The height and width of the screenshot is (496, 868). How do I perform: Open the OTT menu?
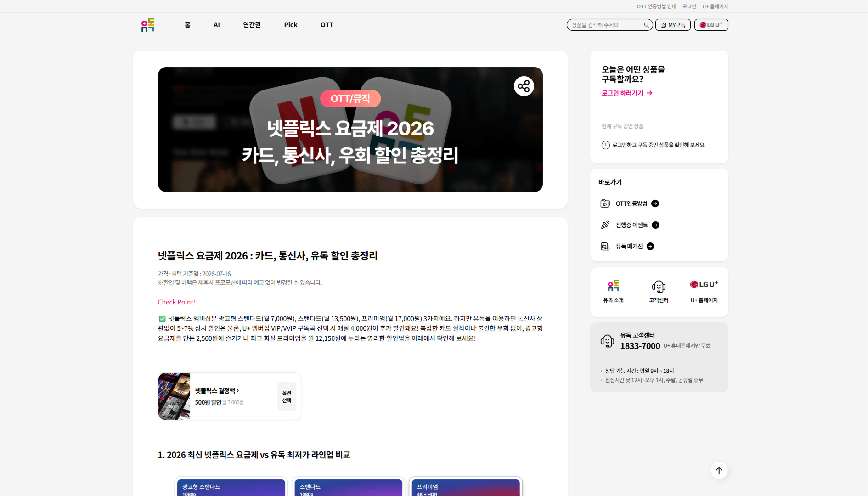[327, 25]
